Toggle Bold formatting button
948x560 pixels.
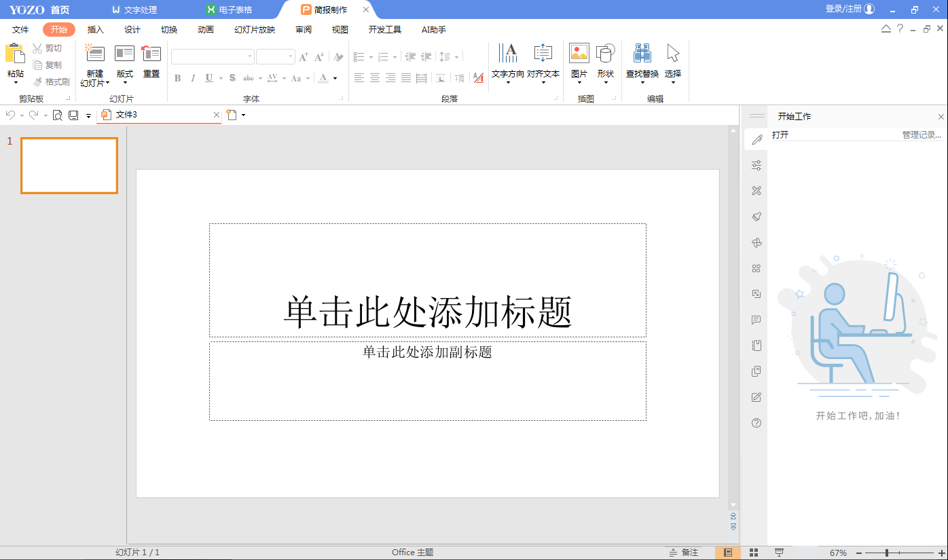178,78
